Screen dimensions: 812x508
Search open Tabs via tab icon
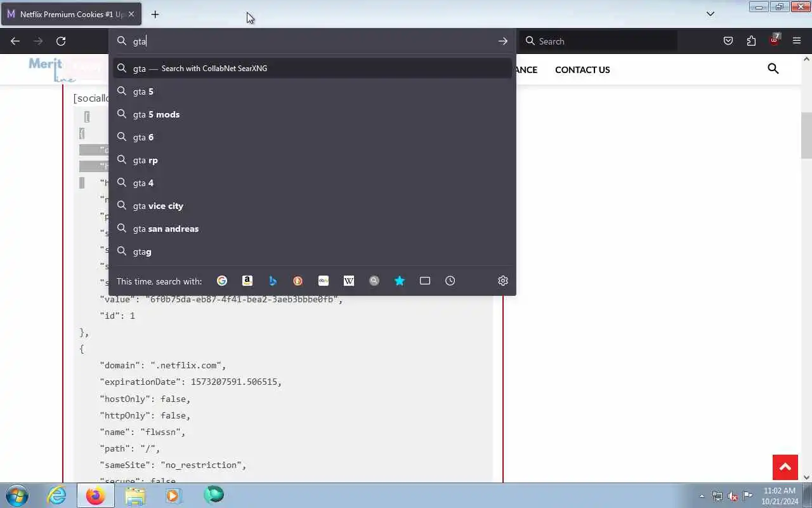click(425, 281)
